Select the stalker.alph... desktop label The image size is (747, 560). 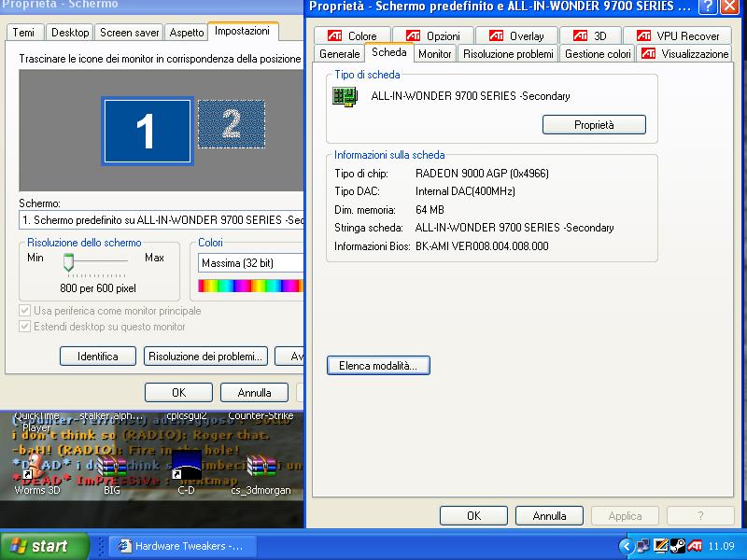click(111, 415)
